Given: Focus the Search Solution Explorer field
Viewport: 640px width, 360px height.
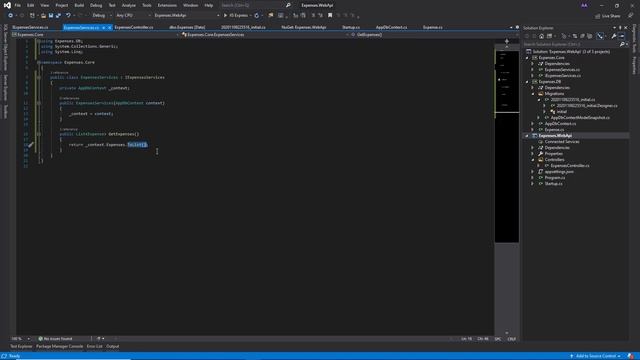Looking at the screenshot, I should click(x=571, y=44).
